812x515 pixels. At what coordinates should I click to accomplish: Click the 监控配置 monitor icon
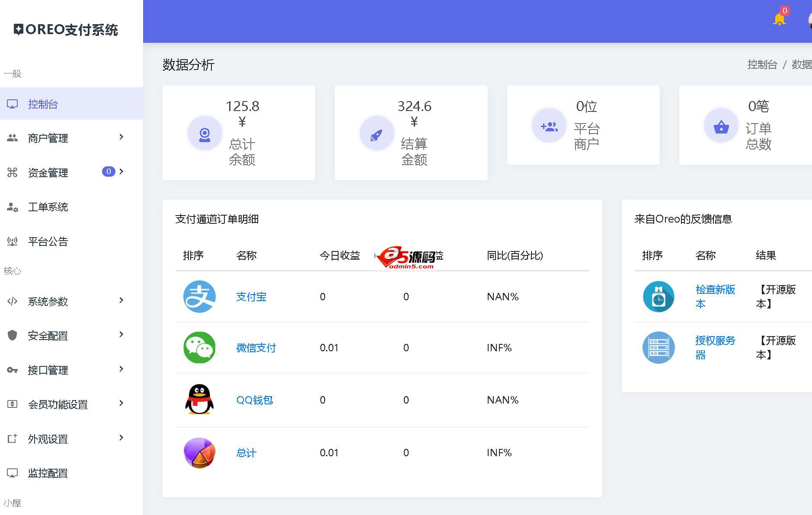point(13,473)
